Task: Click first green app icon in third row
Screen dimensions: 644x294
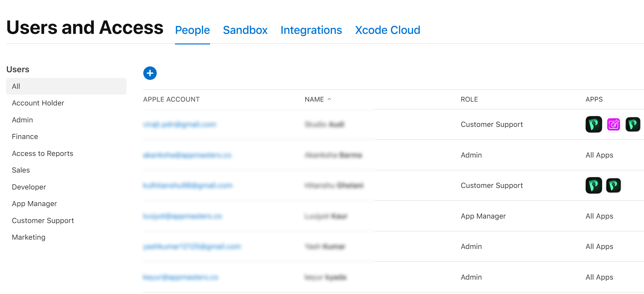Action: click(594, 185)
